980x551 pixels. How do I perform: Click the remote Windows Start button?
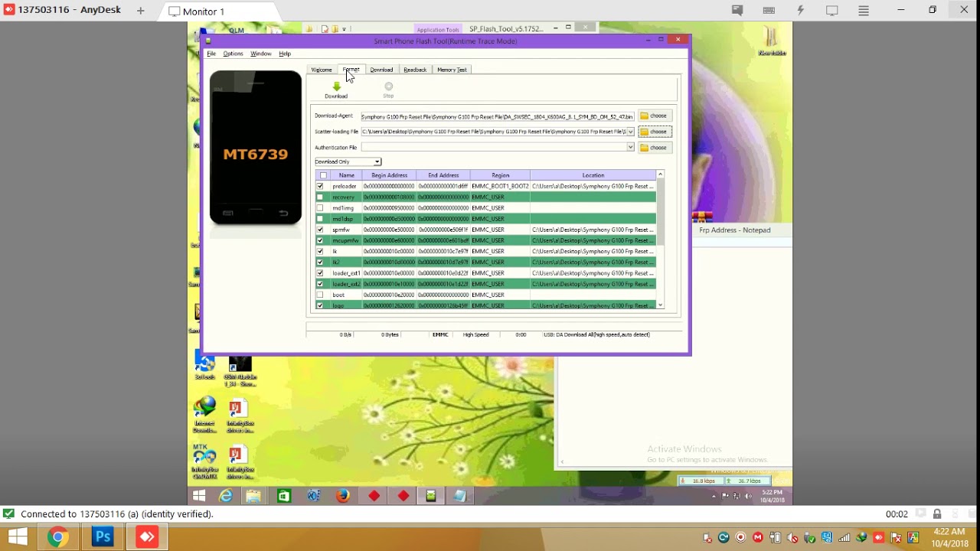click(x=199, y=496)
